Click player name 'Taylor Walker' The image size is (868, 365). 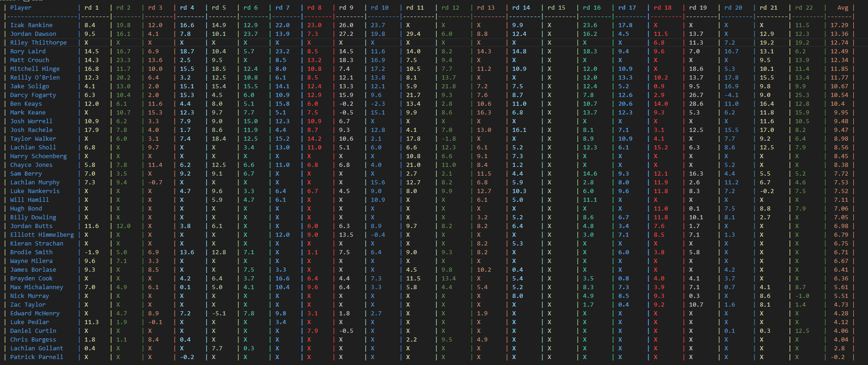(33, 139)
